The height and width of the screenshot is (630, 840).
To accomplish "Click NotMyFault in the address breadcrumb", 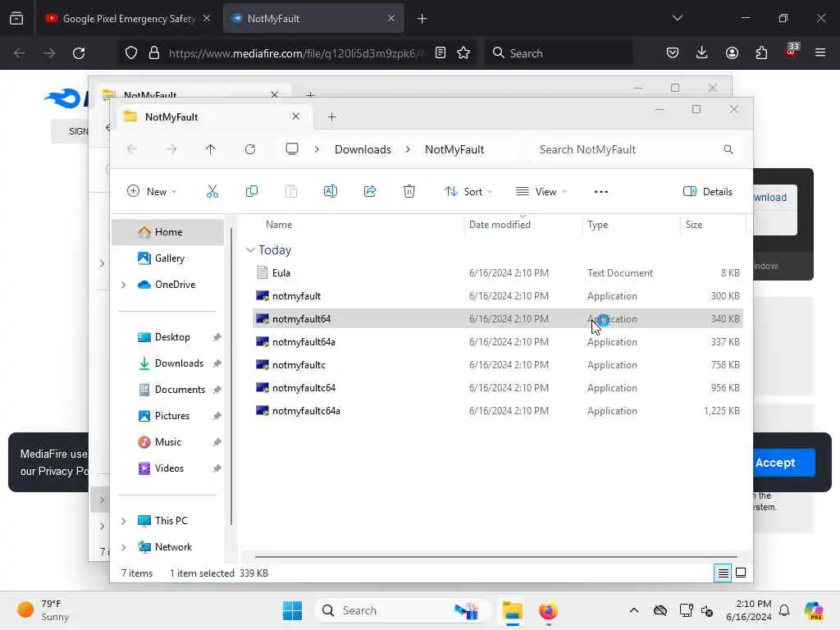I will (454, 149).
